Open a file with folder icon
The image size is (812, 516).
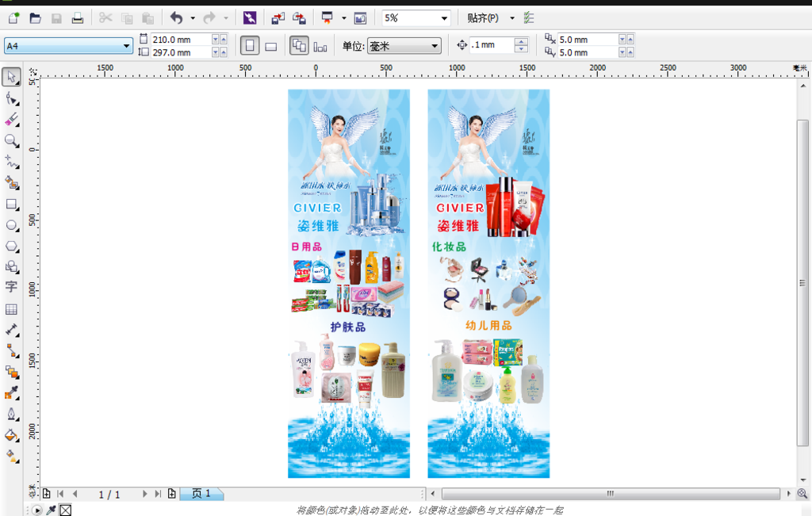(35, 17)
